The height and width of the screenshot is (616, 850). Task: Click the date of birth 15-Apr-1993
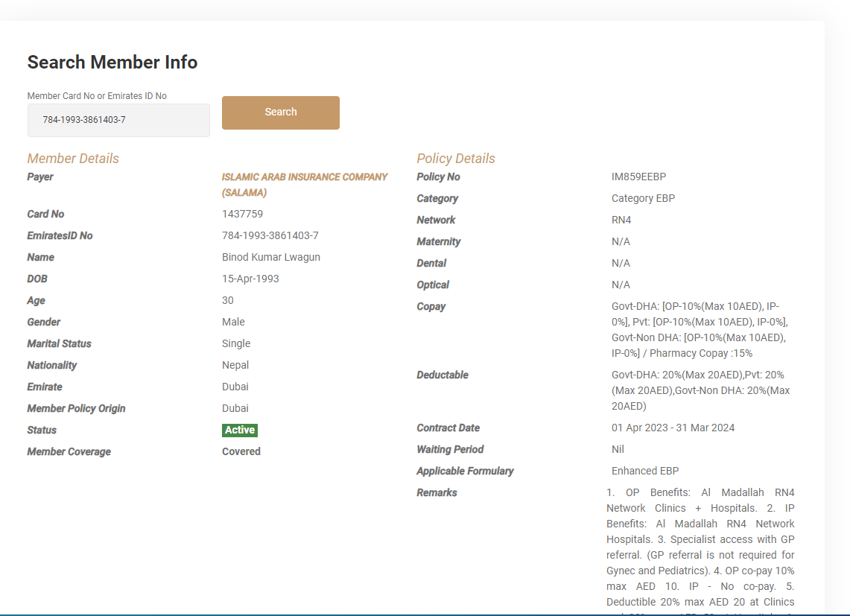[x=250, y=279]
